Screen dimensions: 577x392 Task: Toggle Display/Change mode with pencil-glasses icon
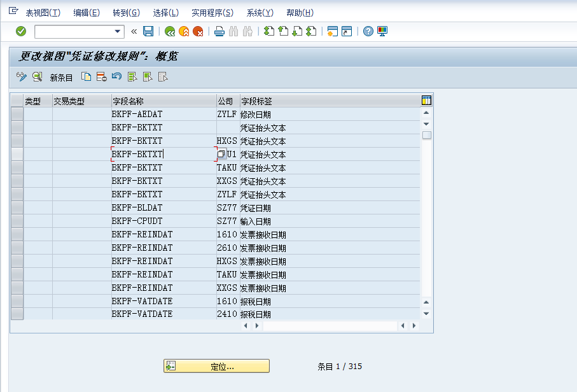tap(21, 77)
